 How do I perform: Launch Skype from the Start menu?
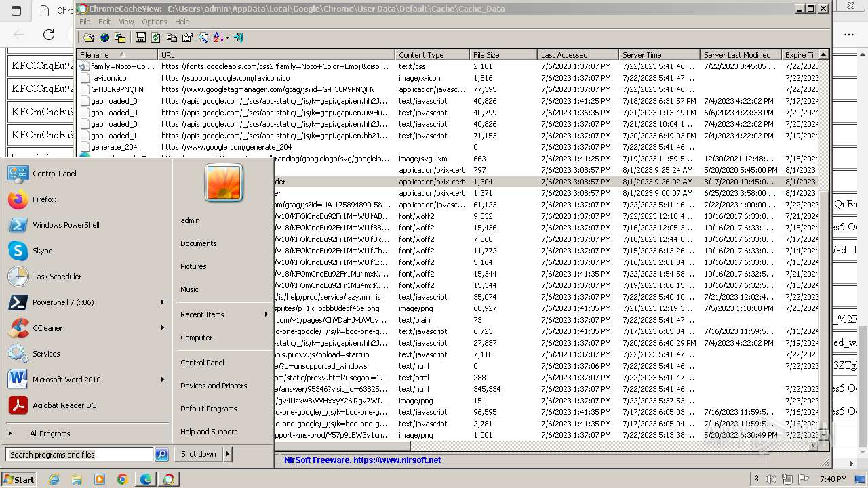click(86, 251)
